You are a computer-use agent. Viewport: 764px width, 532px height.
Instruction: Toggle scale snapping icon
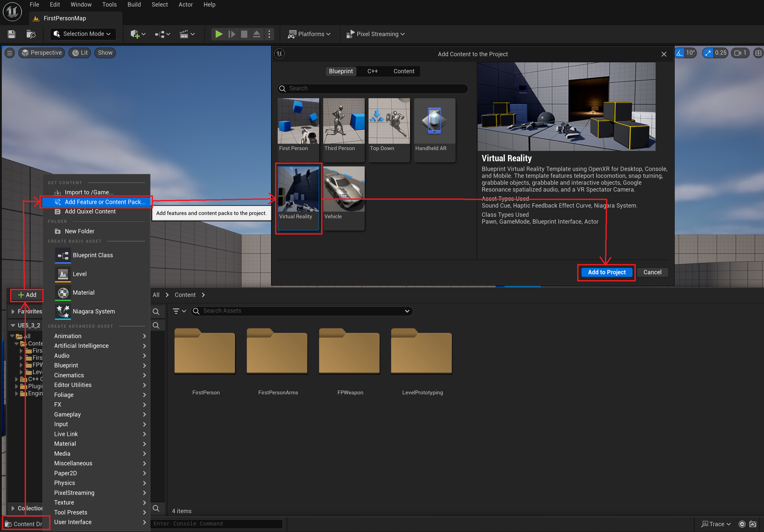click(708, 53)
